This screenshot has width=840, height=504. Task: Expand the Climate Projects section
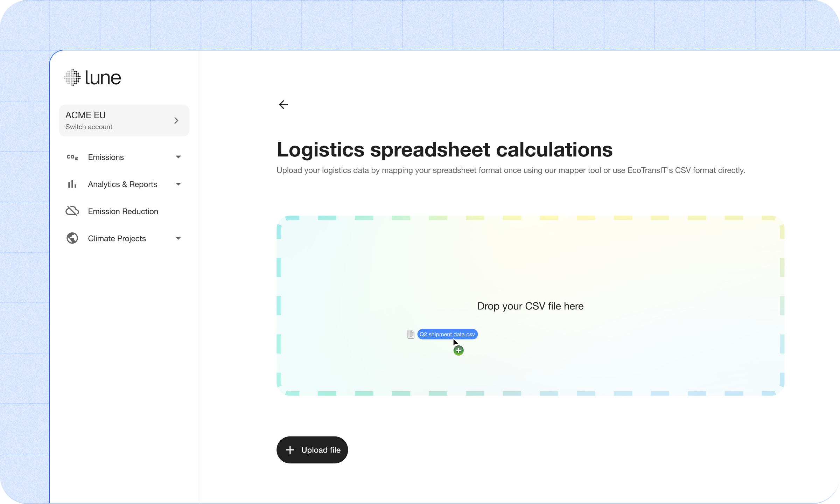[179, 238]
